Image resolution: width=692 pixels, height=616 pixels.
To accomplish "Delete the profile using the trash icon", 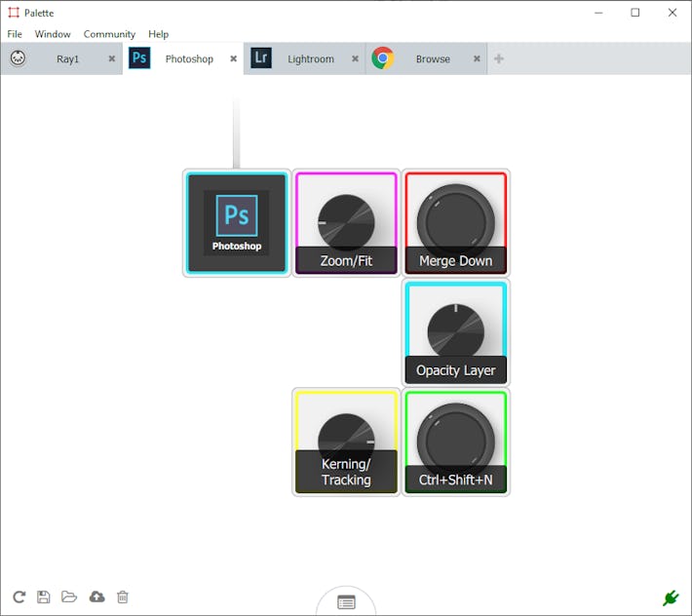I will click(x=123, y=597).
